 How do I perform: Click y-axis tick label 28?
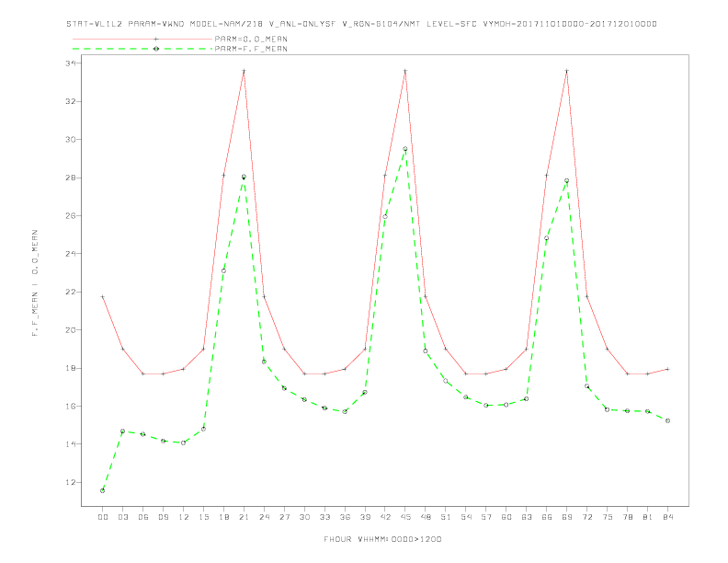[x=71, y=178]
